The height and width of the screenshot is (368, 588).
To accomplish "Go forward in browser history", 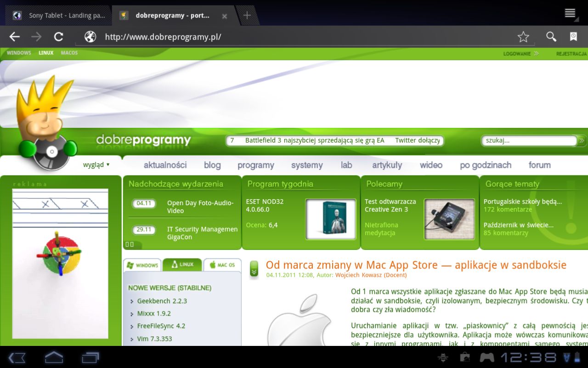I will [x=36, y=37].
